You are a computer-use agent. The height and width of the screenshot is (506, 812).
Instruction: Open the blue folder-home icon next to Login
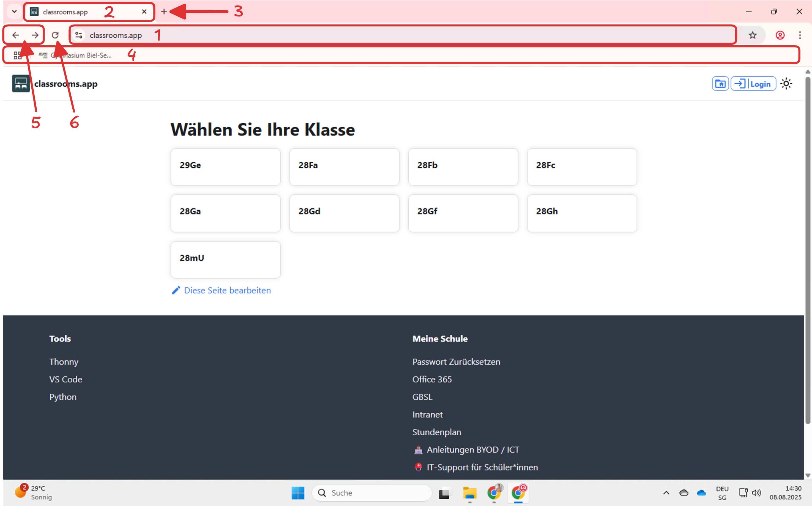[x=720, y=84]
